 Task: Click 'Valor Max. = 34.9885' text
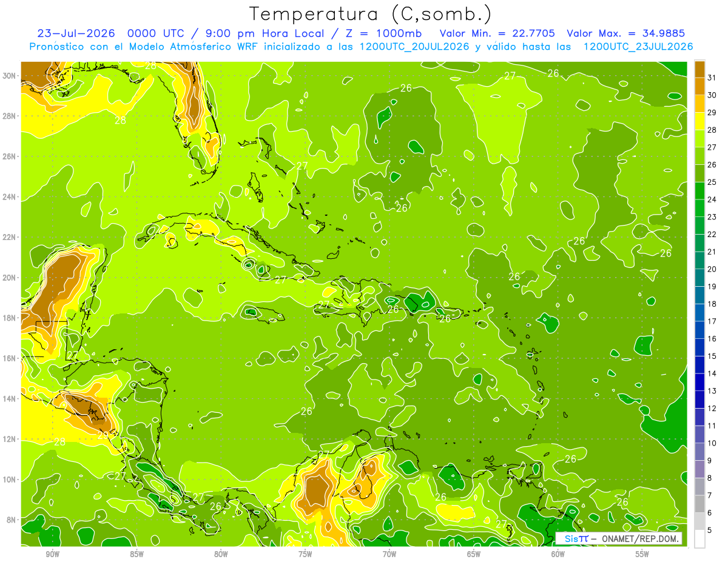[625, 33]
